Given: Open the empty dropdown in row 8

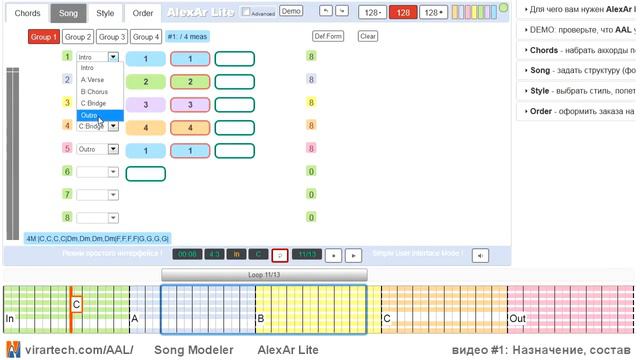Looking at the screenshot, I should pos(113,218).
